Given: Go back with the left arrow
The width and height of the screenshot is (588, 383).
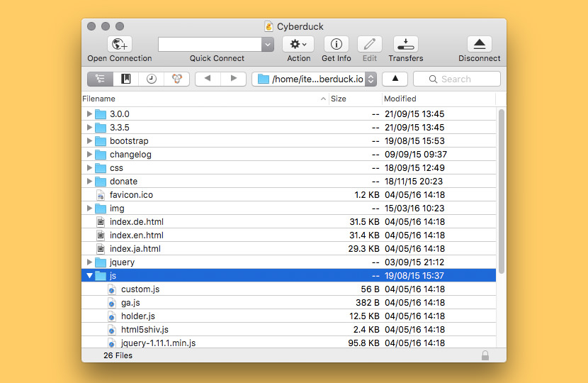Looking at the screenshot, I should pos(208,79).
